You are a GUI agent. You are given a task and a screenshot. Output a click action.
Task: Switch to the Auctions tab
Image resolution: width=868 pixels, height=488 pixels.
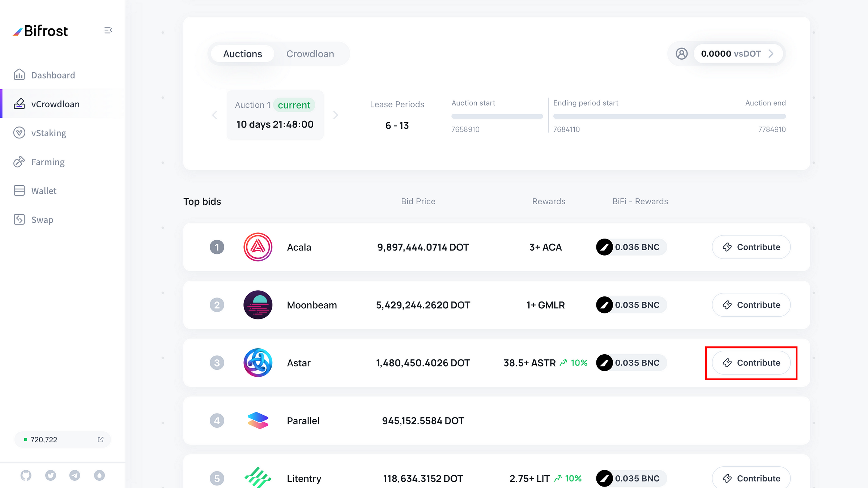(x=242, y=53)
